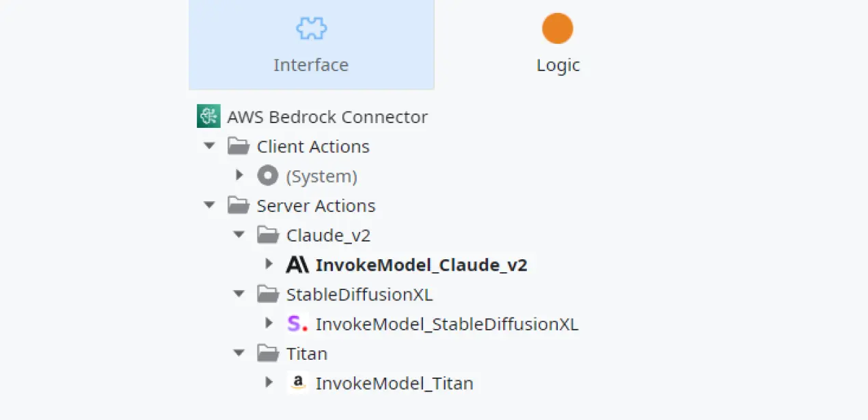The width and height of the screenshot is (868, 420).
Task: Switch to the Logic tab
Action: [x=558, y=44]
